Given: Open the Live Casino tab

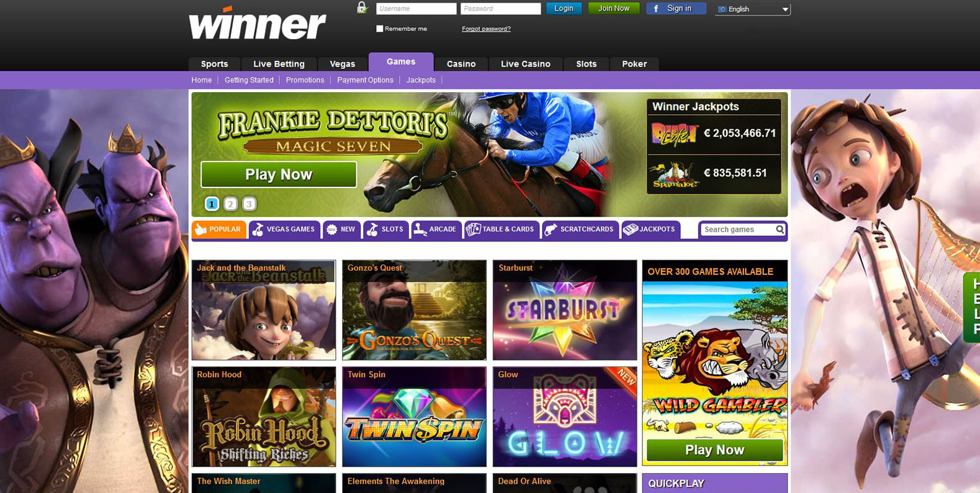Looking at the screenshot, I should pos(525,64).
